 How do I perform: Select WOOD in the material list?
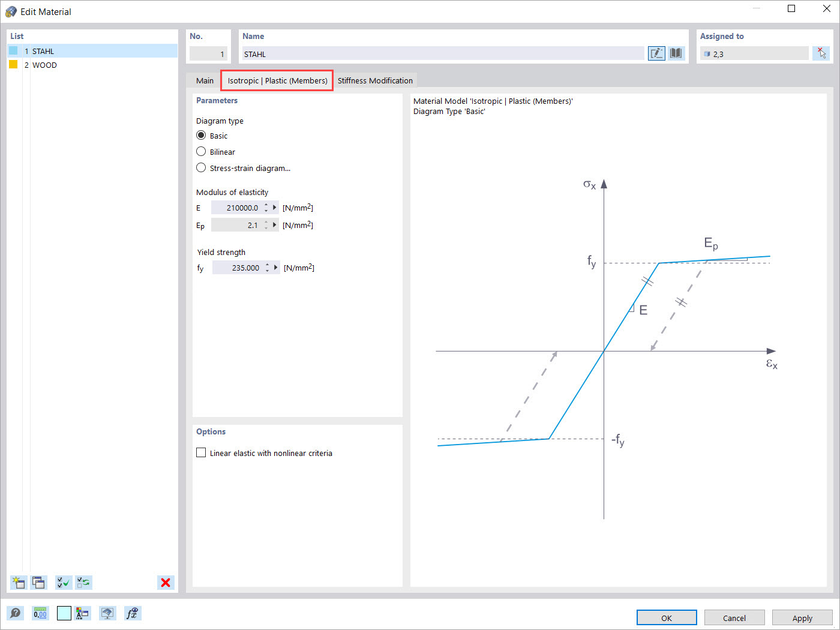(x=93, y=65)
